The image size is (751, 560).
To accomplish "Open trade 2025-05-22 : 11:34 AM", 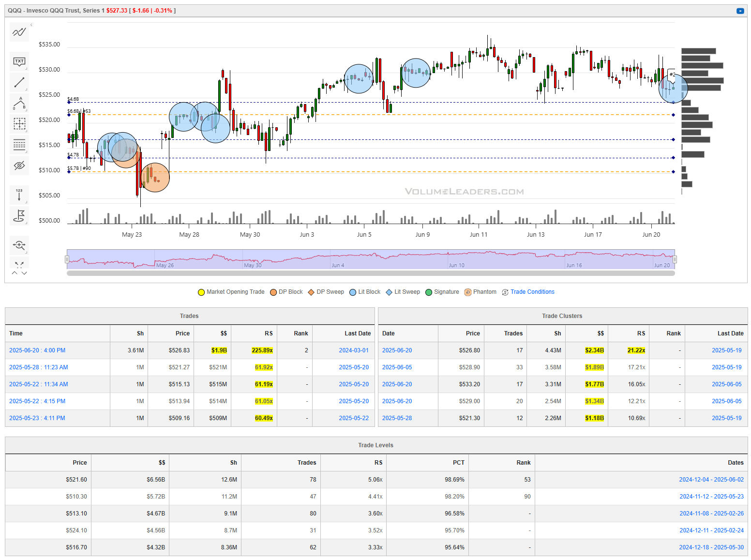I will [39, 384].
